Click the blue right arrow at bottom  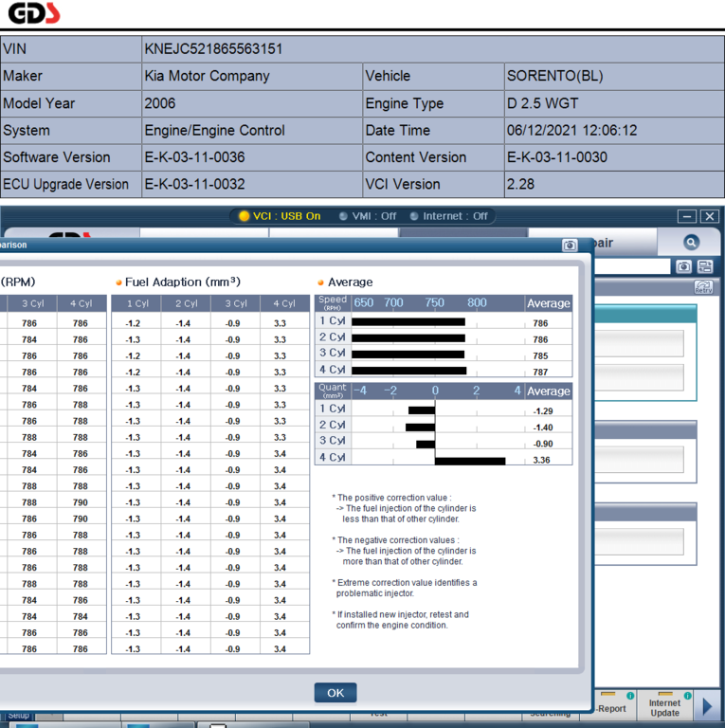coord(707,706)
